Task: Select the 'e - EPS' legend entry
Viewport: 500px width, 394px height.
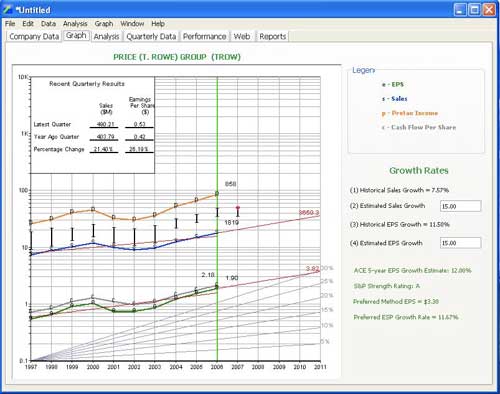Action: pos(393,84)
